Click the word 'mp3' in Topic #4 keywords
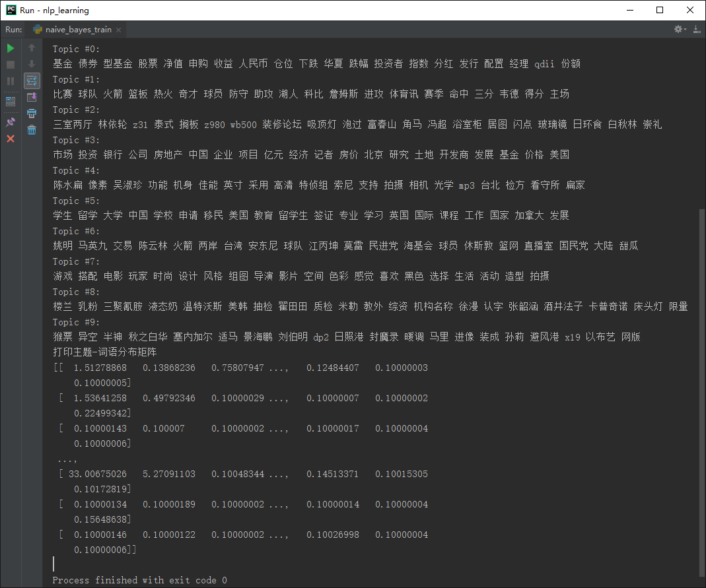Image resolution: width=706 pixels, height=588 pixels. click(x=466, y=185)
